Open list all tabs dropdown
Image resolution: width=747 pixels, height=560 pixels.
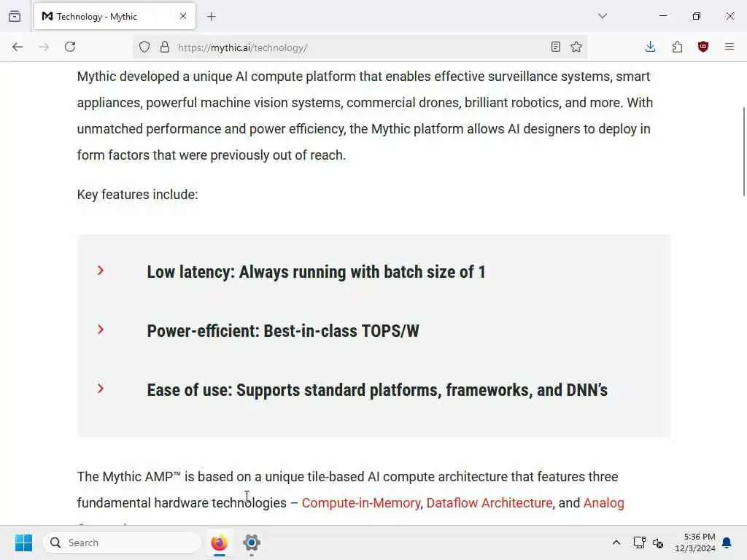(x=603, y=16)
